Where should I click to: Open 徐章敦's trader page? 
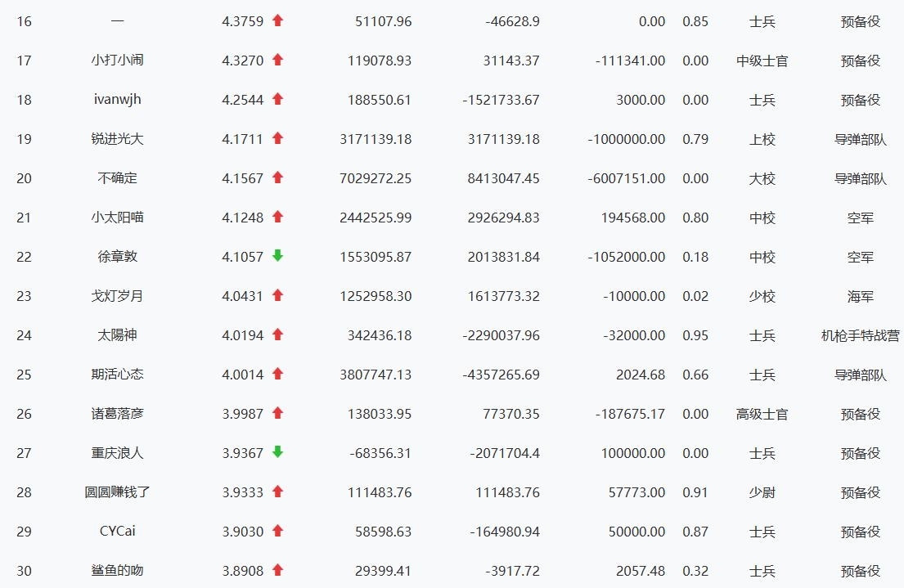click(x=118, y=257)
